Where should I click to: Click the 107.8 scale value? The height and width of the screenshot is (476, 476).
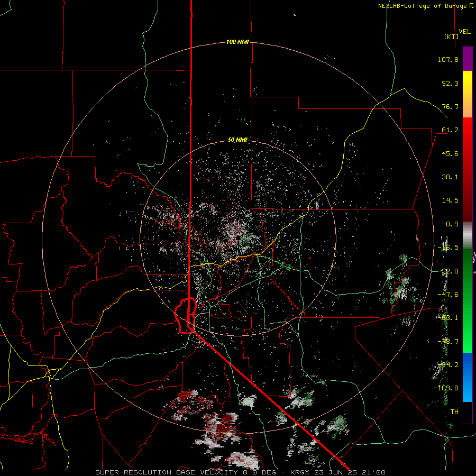[x=448, y=59]
